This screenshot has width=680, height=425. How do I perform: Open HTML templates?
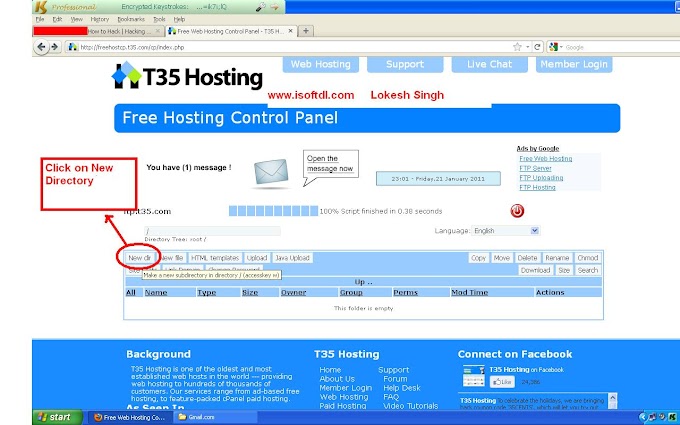click(x=215, y=258)
